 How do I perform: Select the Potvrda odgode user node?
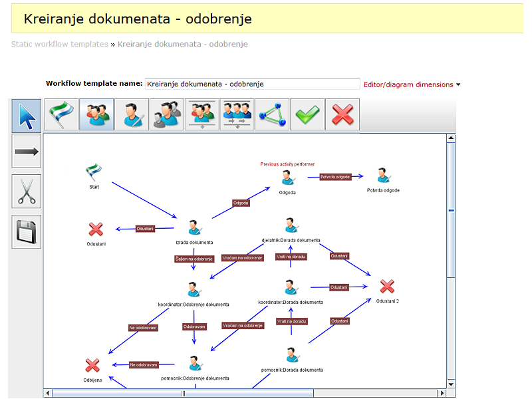(384, 176)
